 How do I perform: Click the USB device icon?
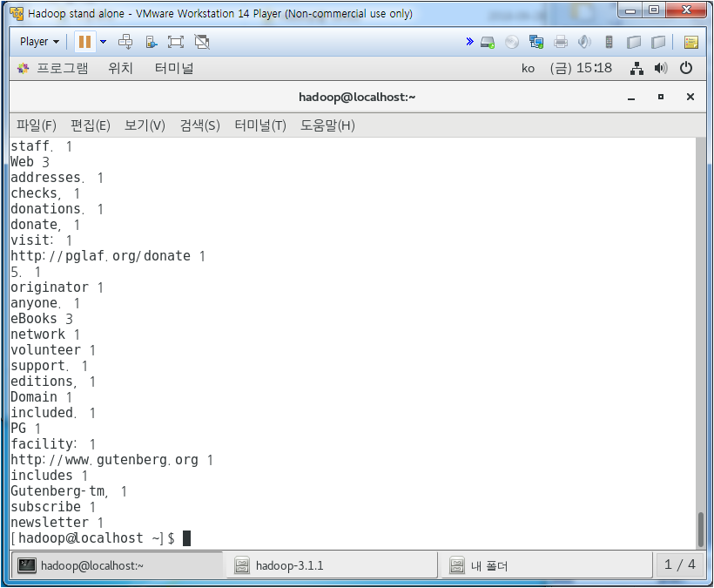click(x=609, y=43)
